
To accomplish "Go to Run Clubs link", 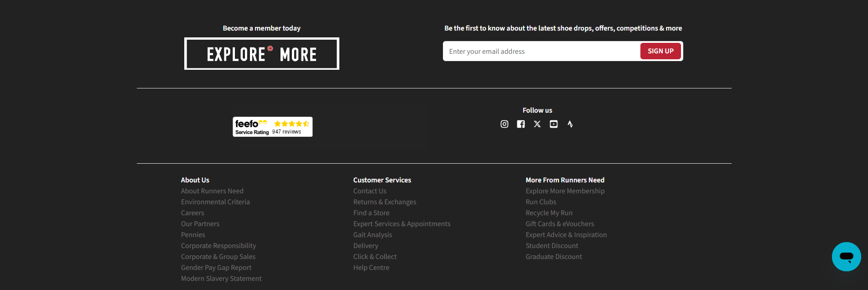I will (541, 202).
